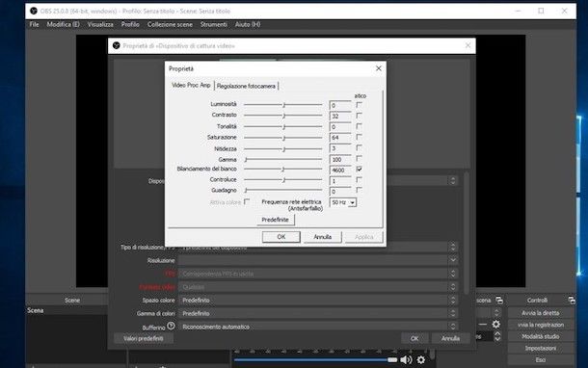Click the Valori predefiniti button

(144, 338)
